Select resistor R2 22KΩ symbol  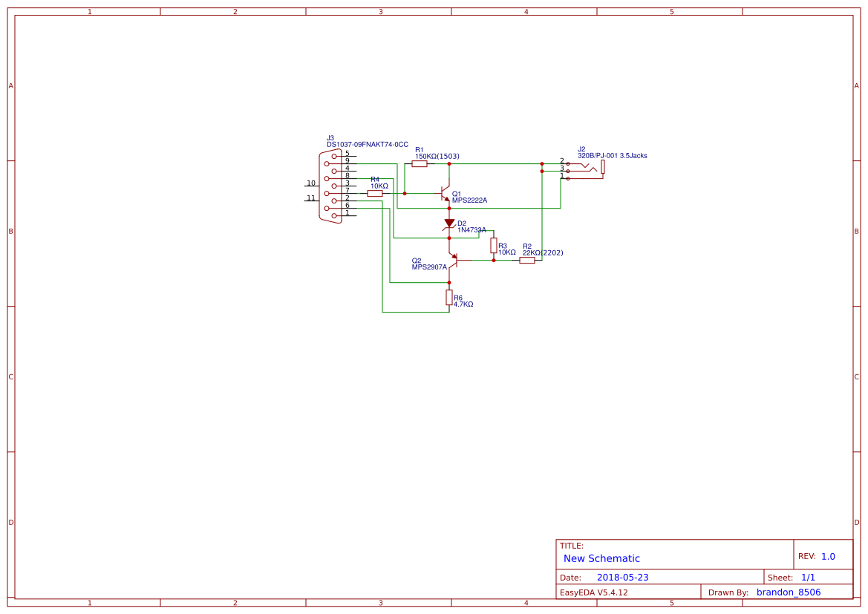click(527, 261)
